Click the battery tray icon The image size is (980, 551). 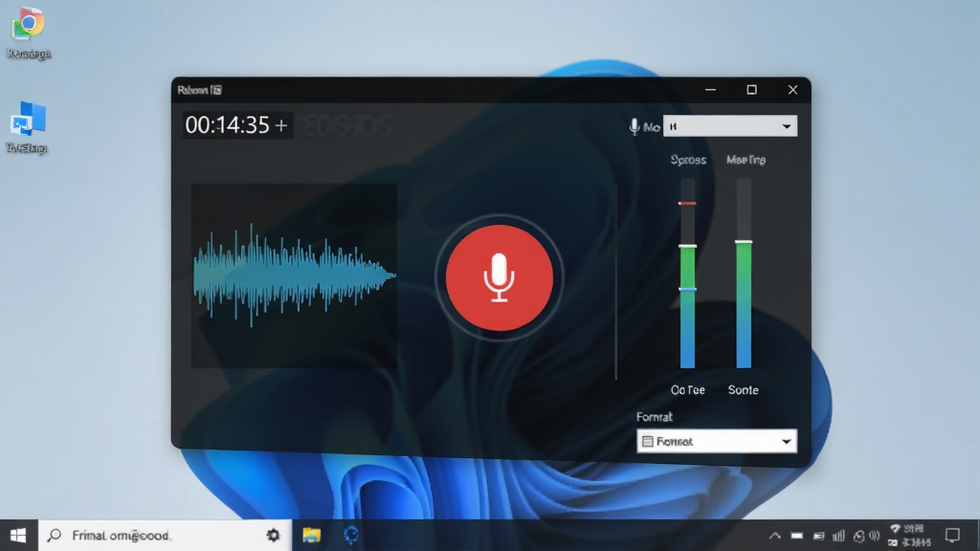coord(797,536)
